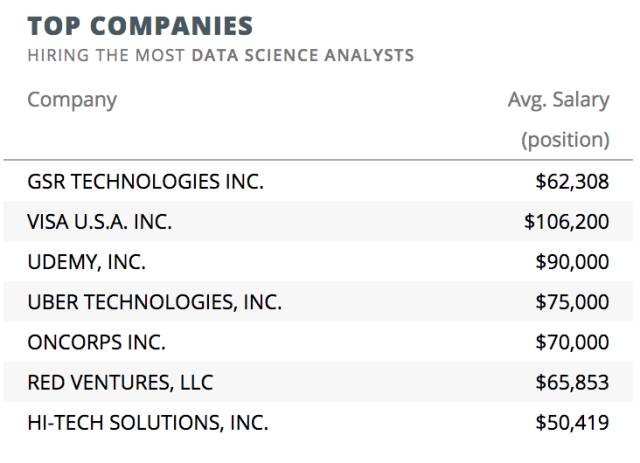Open the ONCORPS INC. company link
Screen dimensions: 640x463
point(97,342)
